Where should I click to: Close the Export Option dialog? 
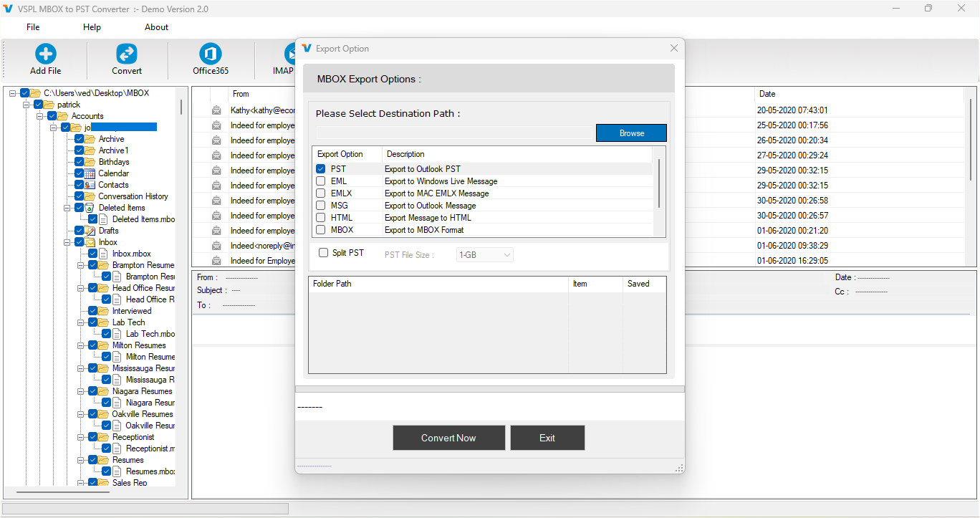[673, 48]
